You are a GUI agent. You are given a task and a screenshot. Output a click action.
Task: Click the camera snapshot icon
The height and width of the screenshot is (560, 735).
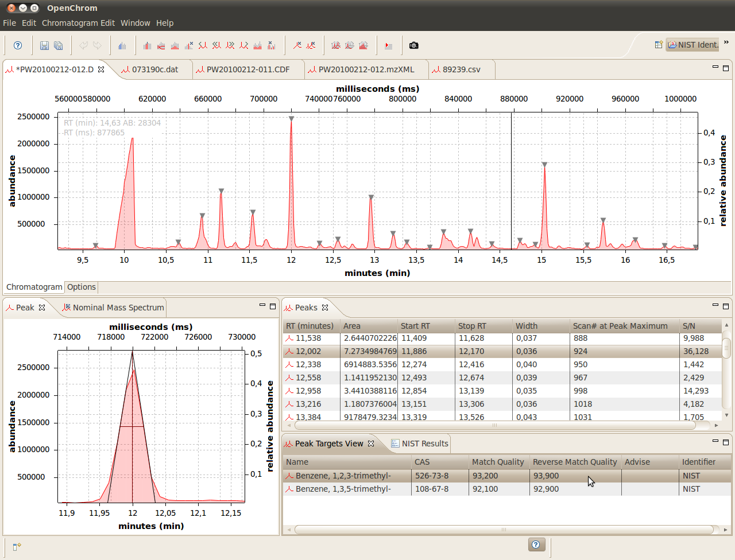pos(413,45)
